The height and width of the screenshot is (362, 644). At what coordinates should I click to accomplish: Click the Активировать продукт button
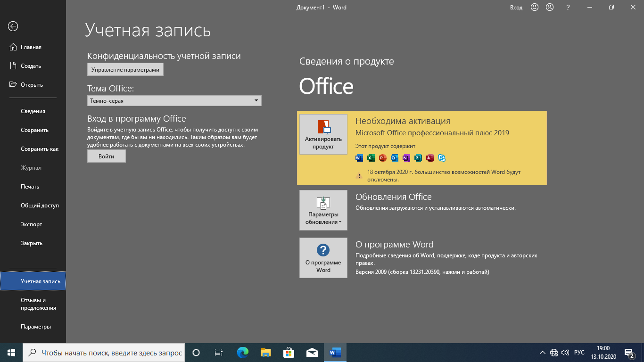point(323,134)
